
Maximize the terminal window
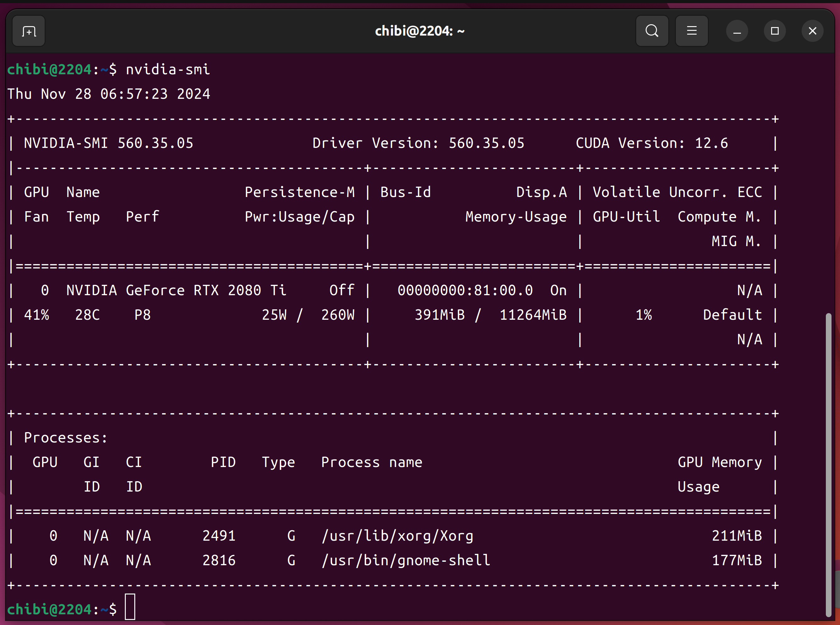(x=775, y=31)
